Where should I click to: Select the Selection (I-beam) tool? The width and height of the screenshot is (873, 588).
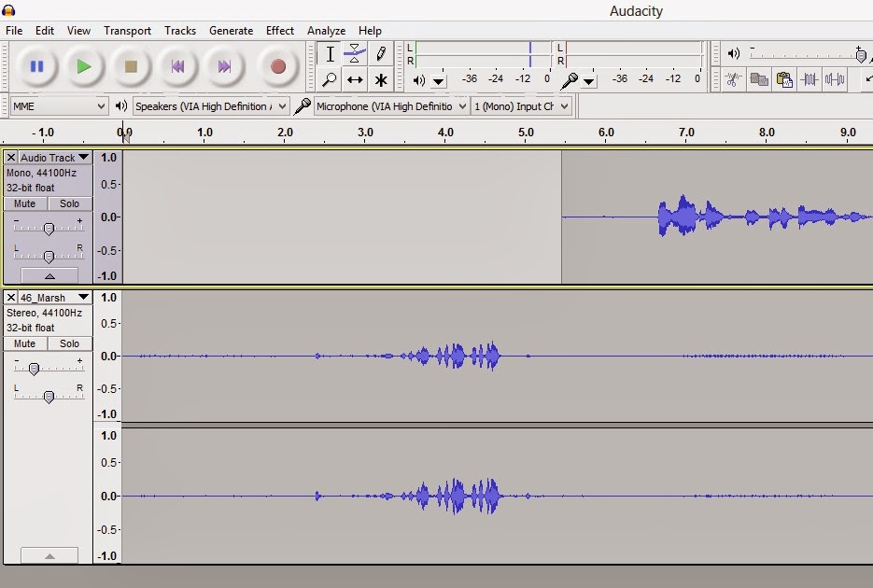[x=330, y=54]
